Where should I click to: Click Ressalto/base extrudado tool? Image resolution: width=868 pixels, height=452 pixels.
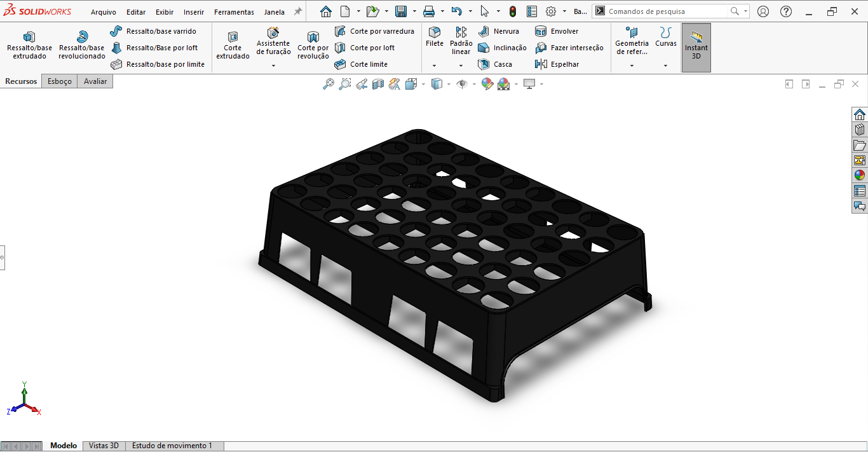pyautogui.click(x=29, y=45)
